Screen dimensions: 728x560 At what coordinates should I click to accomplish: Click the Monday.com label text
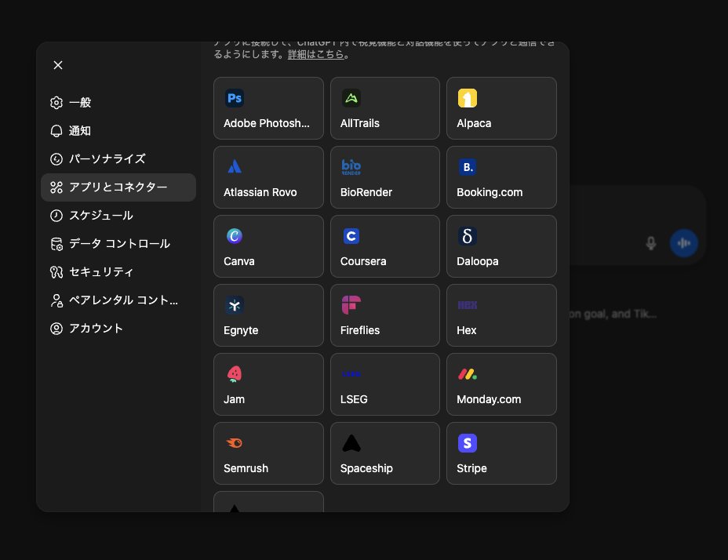(x=489, y=399)
